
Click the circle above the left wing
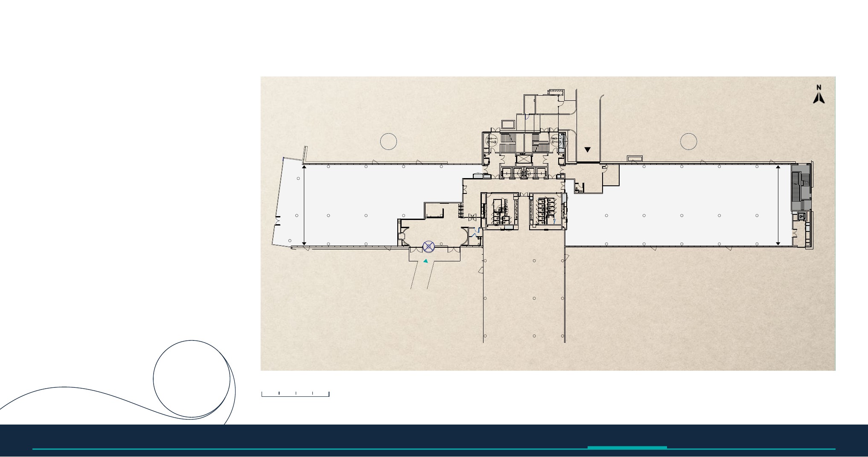coord(388,141)
